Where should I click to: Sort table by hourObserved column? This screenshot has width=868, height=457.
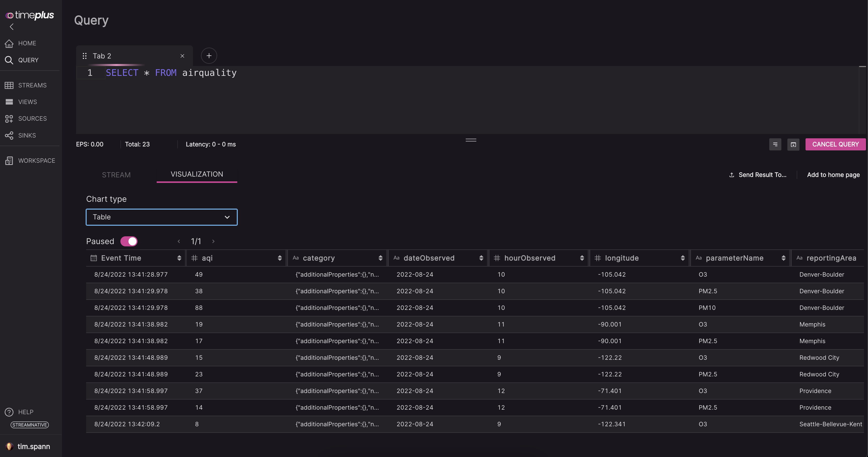[x=582, y=258]
